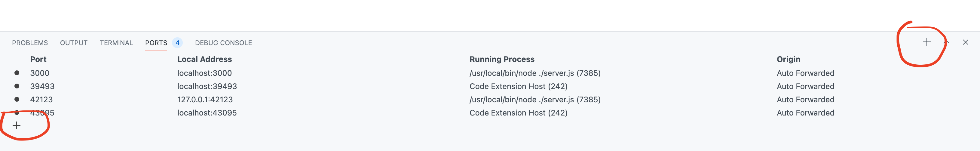The height and width of the screenshot is (151, 980).
Task: Select port 43095 row
Action: [490, 113]
